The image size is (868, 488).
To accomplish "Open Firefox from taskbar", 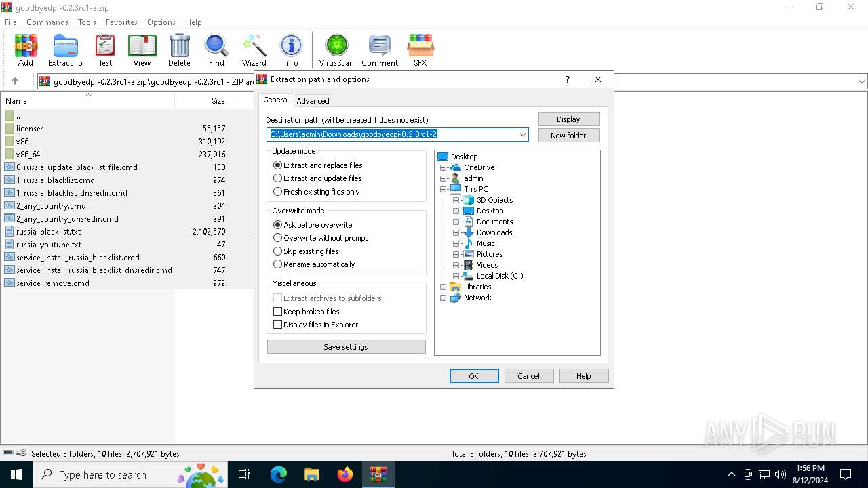I will click(345, 474).
